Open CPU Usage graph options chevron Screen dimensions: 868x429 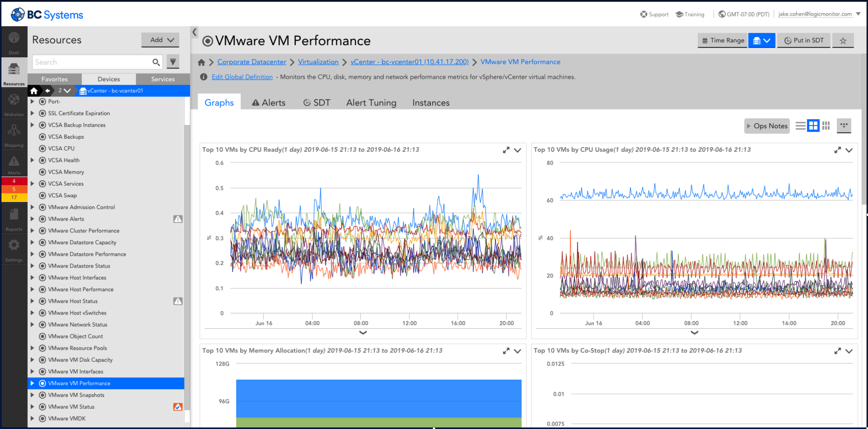849,150
